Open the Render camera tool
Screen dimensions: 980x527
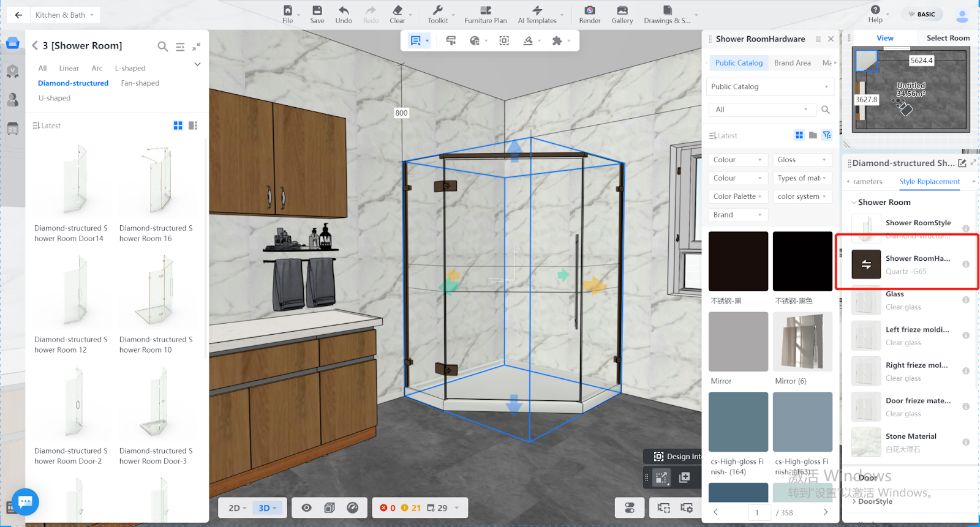click(x=589, y=11)
